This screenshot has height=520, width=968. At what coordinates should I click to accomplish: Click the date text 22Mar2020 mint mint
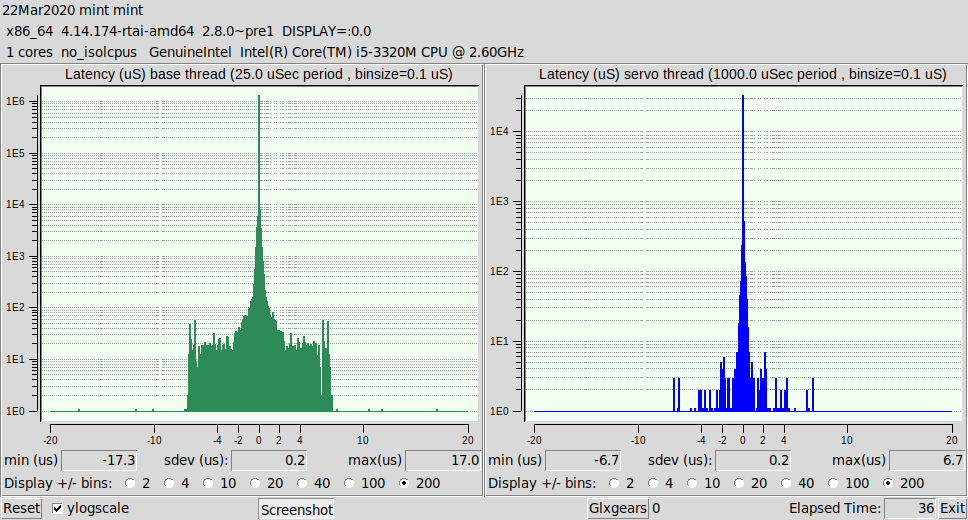click(x=73, y=10)
